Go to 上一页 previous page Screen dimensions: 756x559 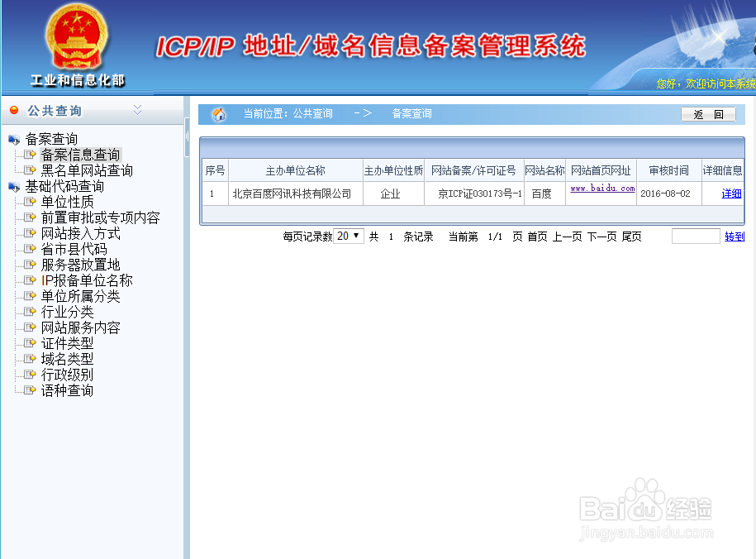(567, 236)
